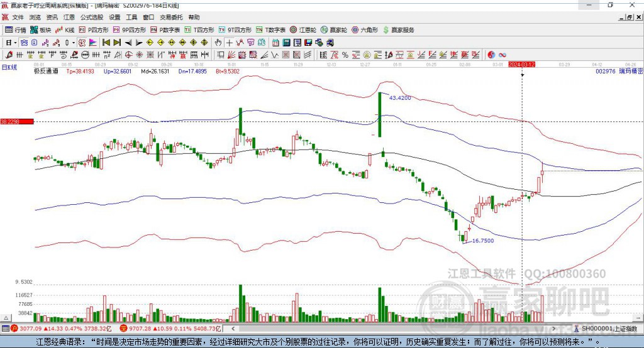Open the 六角形 hexagon tool
This screenshot has height=348, width=644.
365,30
